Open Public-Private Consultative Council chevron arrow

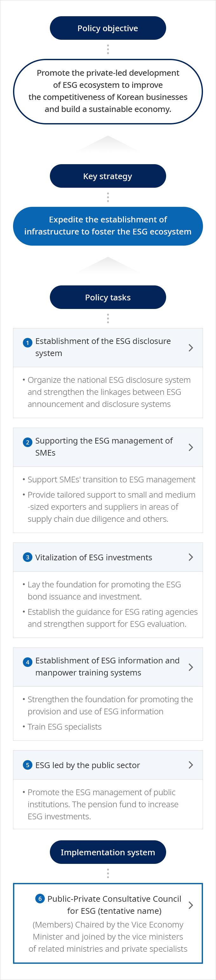191,905
